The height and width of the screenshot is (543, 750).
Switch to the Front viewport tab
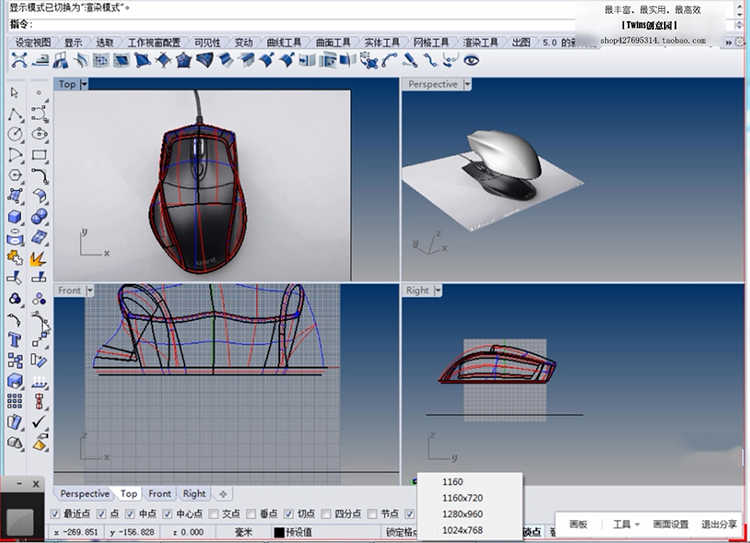(x=160, y=493)
